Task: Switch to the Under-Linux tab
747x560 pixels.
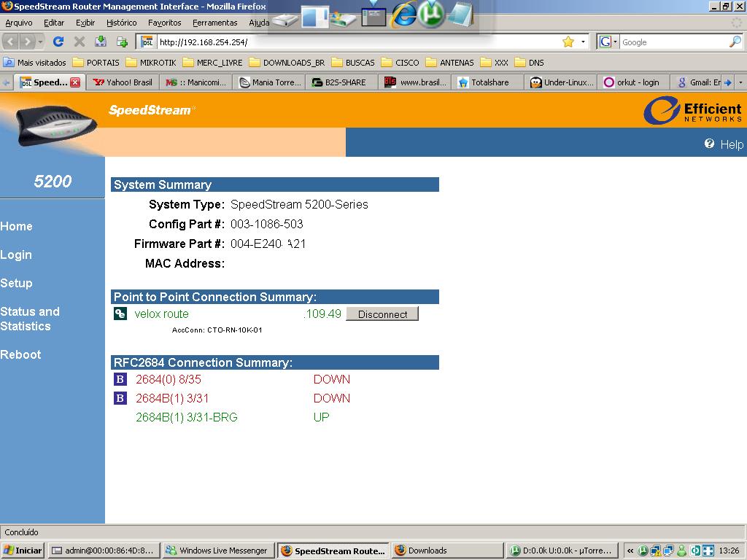Action: tap(562, 82)
